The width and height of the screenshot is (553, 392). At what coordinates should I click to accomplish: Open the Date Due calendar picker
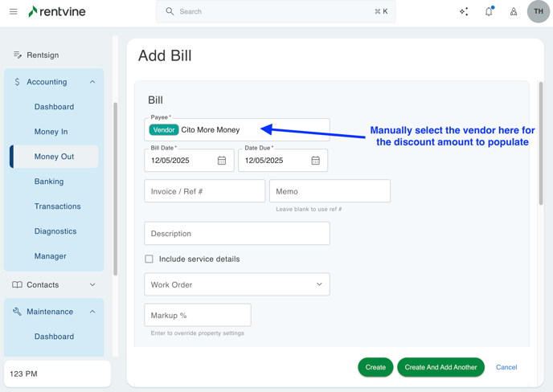click(316, 161)
